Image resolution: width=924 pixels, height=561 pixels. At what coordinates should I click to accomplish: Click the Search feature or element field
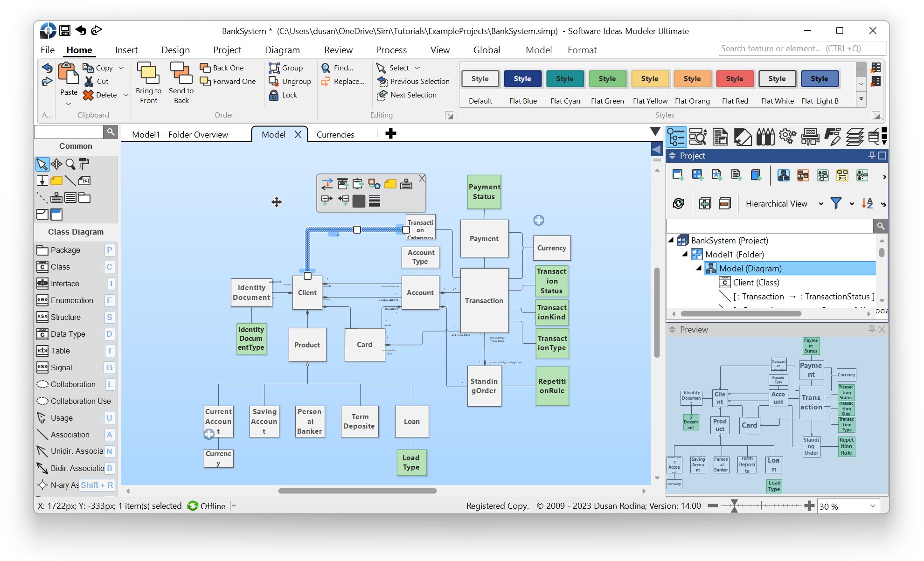coord(801,48)
